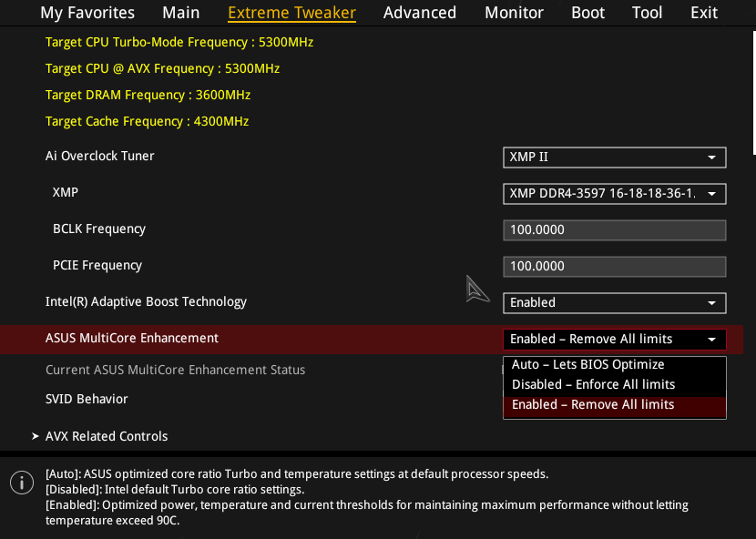Select the SVID Behavior row
Viewport: 756px width, 539px height.
87,399
